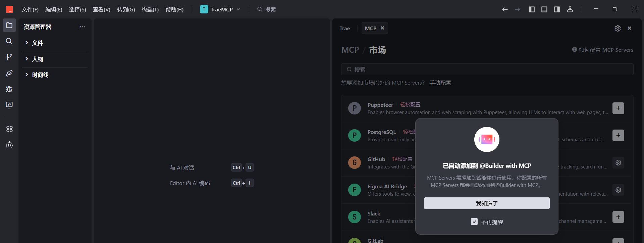Add the Slack MCP server
644x243 pixels.
click(618, 217)
